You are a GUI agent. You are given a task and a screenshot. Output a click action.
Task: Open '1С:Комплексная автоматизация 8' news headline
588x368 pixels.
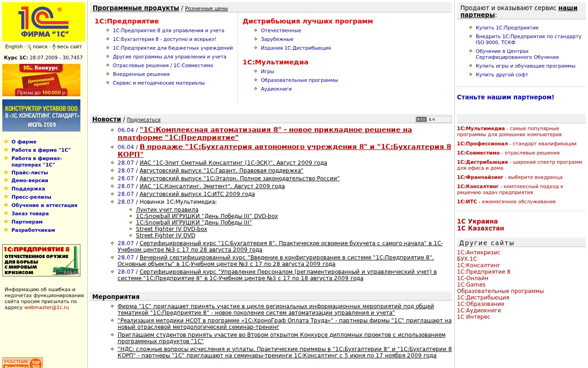[265, 134]
